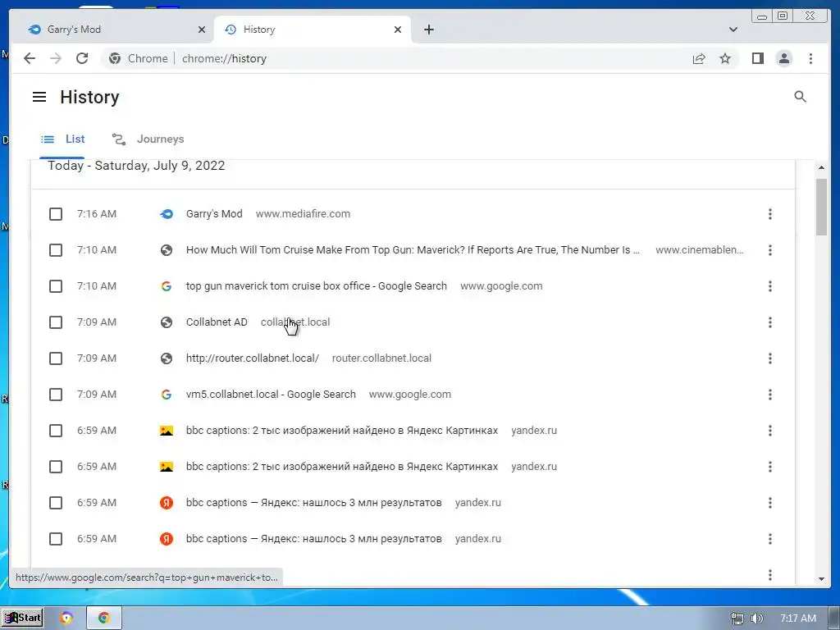Open more actions for Tom Cruise article entry
The image size is (840, 630).
tap(769, 250)
